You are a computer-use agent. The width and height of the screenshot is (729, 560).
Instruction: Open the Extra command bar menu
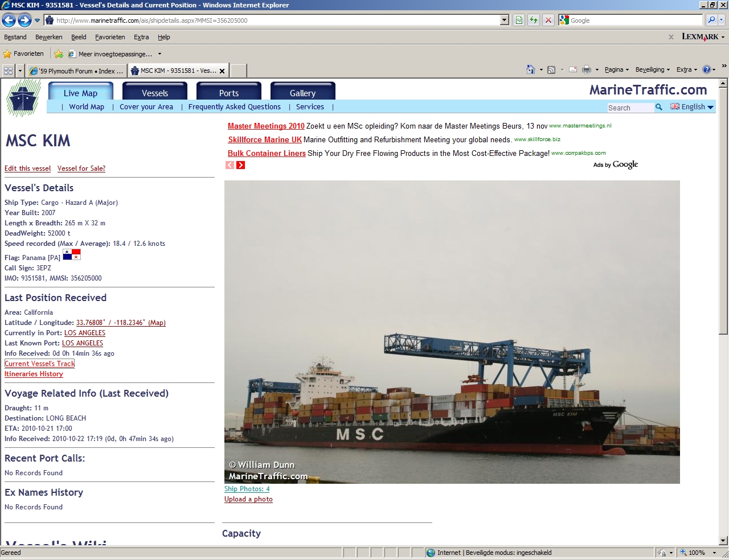pyautogui.click(x=687, y=69)
